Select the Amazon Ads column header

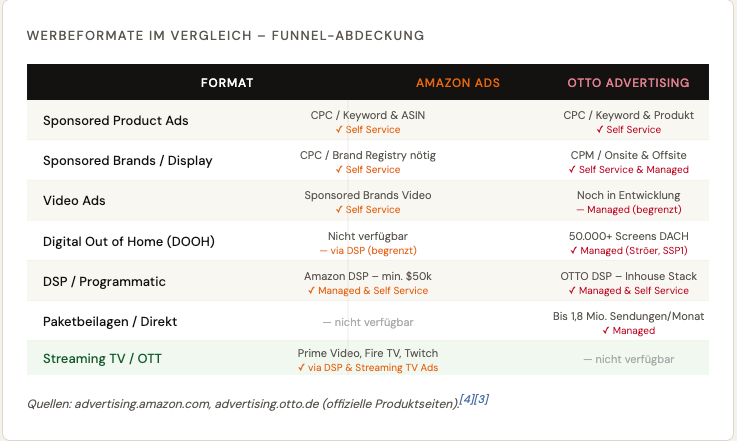point(458,83)
